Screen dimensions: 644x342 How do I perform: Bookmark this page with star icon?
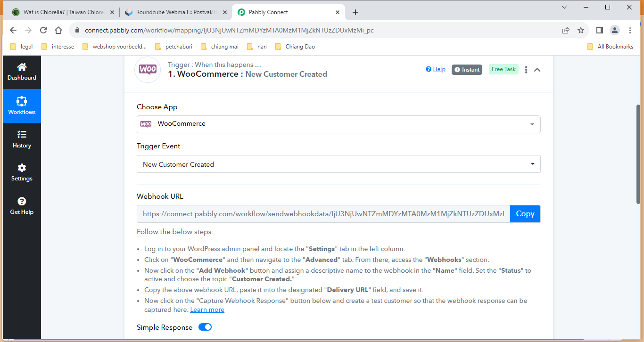(x=581, y=30)
